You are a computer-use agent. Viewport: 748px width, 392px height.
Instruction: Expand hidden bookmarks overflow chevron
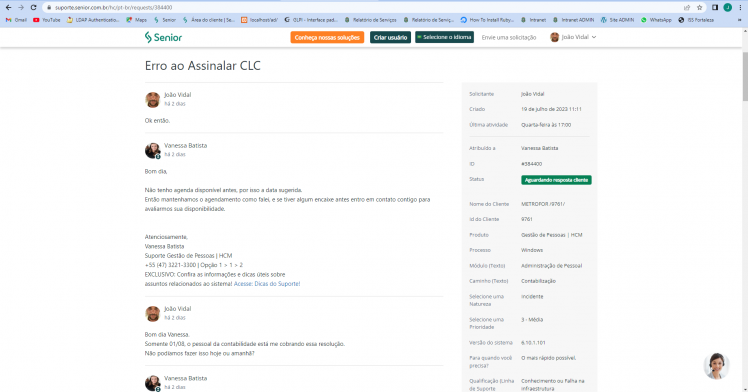740,20
